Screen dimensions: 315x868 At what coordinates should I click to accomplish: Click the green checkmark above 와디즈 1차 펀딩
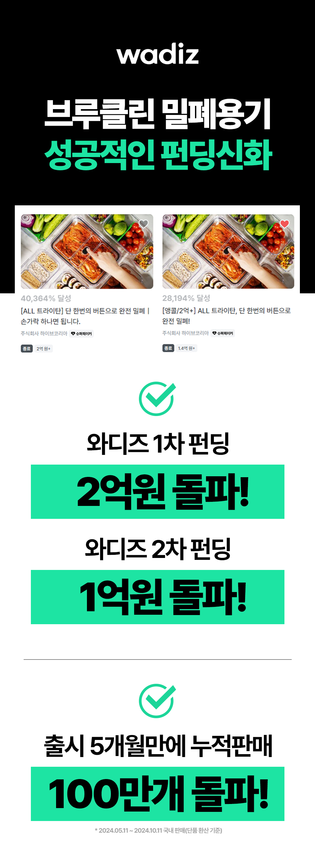tap(157, 399)
